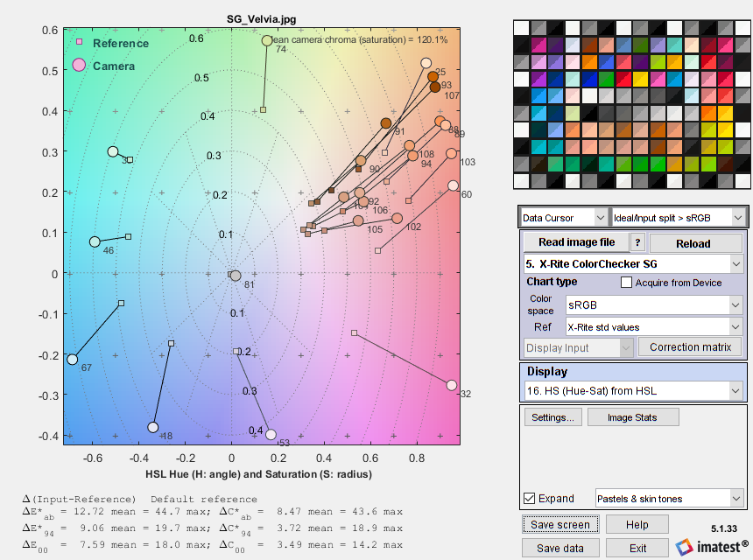Viewport: 753px width, 560px height.
Task: Click the Save screen button
Action: pos(560,525)
